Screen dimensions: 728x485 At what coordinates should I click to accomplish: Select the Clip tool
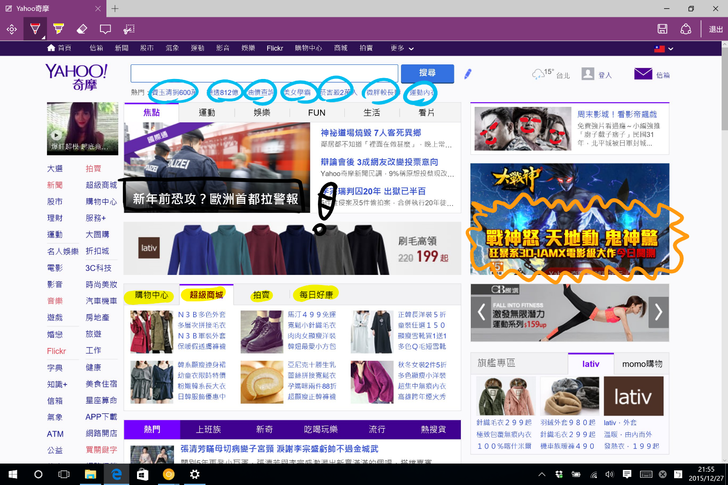pyautogui.click(x=129, y=29)
